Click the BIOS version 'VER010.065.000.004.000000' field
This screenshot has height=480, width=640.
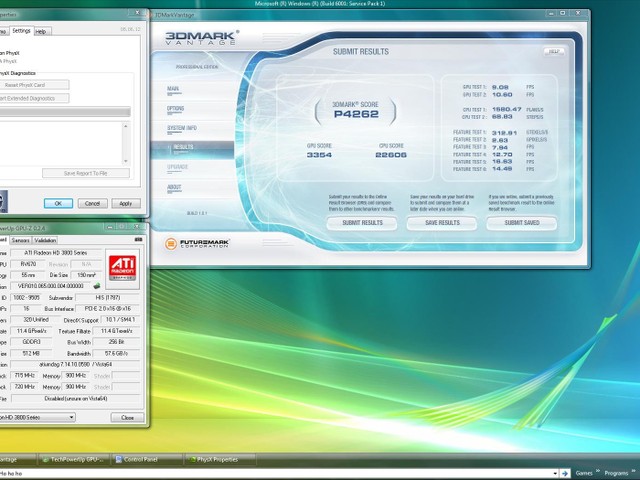(51, 286)
